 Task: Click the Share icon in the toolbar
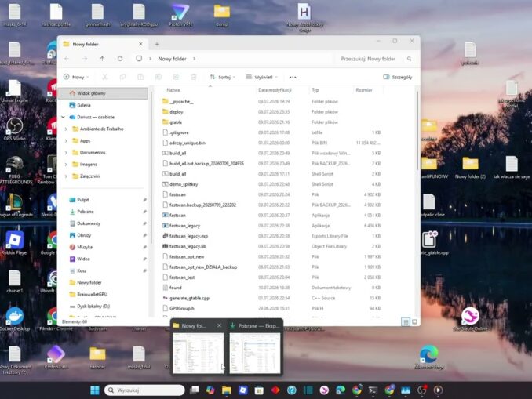176,77
